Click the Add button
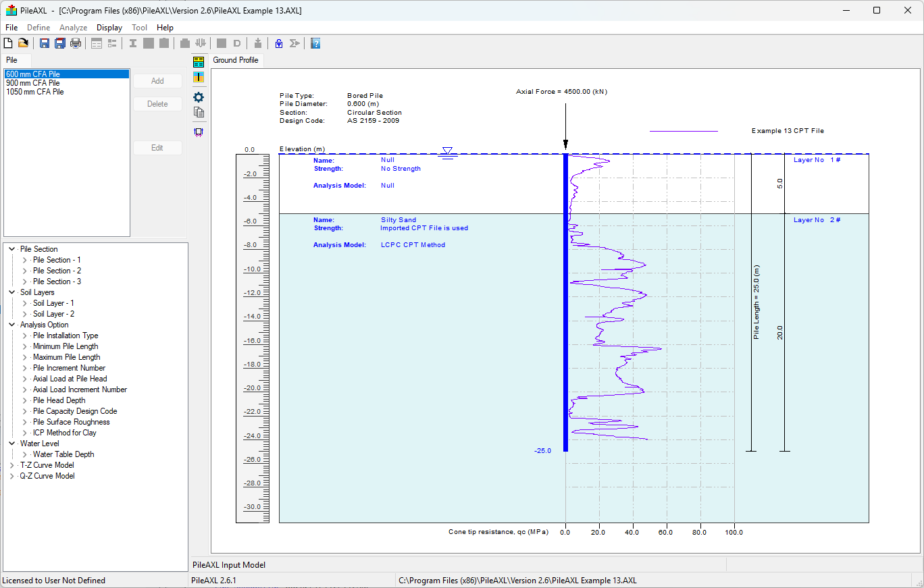924x588 pixels. click(157, 81)
